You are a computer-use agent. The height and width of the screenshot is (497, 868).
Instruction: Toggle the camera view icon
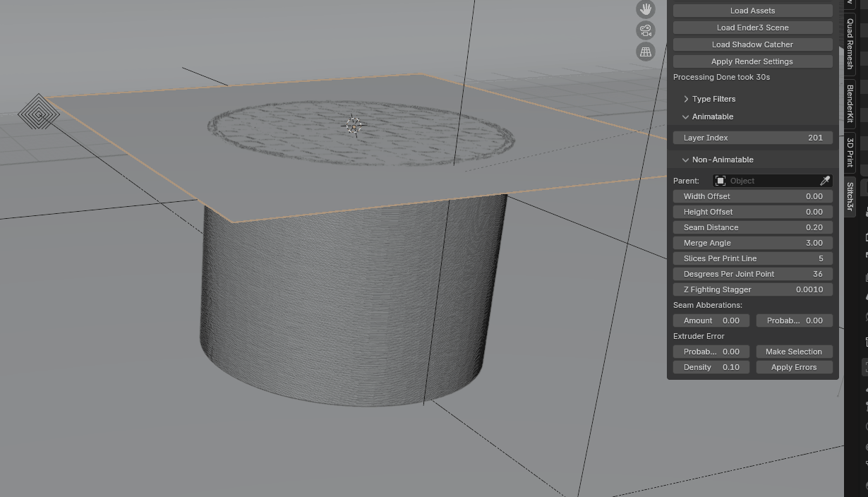tap(645, 30)
